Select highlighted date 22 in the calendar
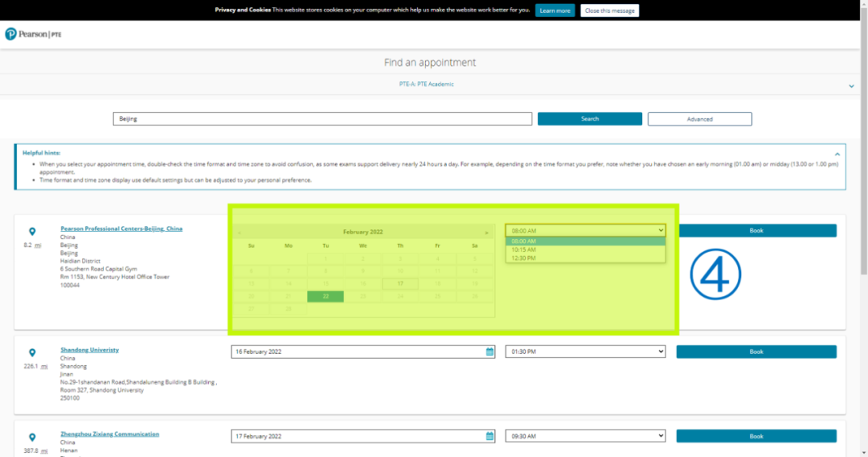The image size is (868, 457). point(325,297)
